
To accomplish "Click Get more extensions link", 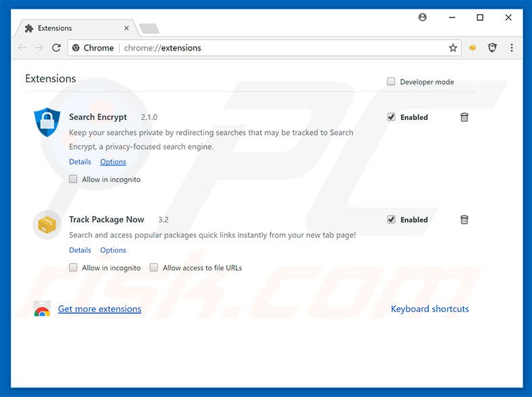I will tap(100, 309).
